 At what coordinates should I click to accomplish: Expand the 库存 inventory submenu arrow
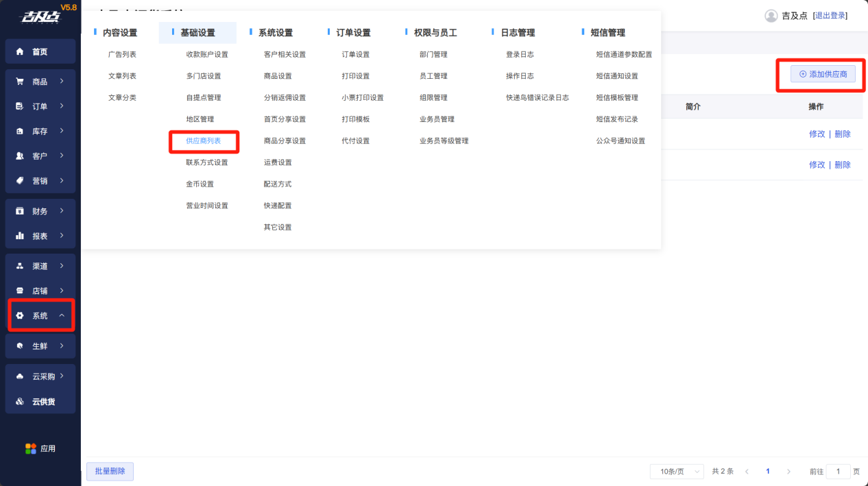62,131
